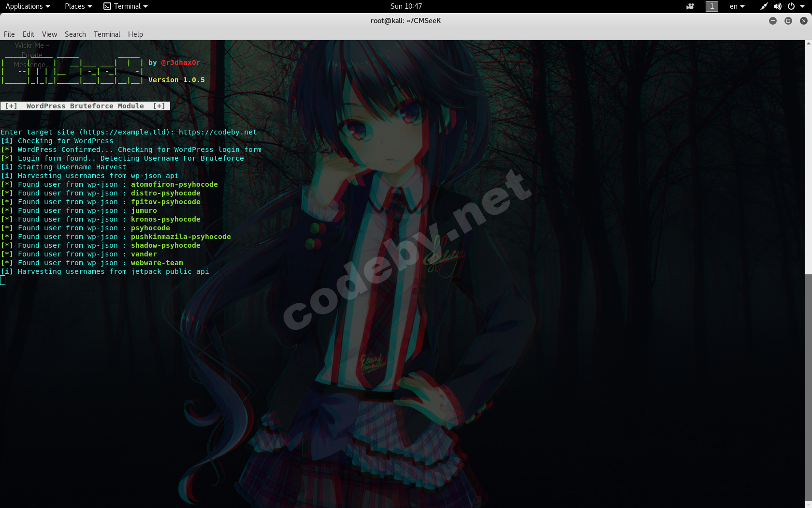812x508 pixels.
Task: Click the power icon in the top bar
Action: 791,6
